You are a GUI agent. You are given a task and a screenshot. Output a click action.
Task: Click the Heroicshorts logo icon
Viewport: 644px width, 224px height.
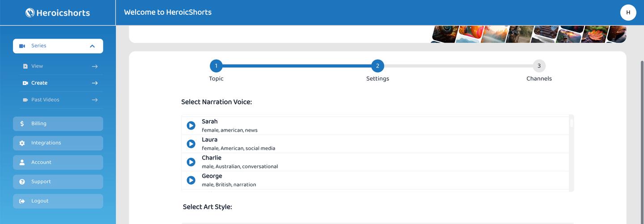tap(30, 13)
